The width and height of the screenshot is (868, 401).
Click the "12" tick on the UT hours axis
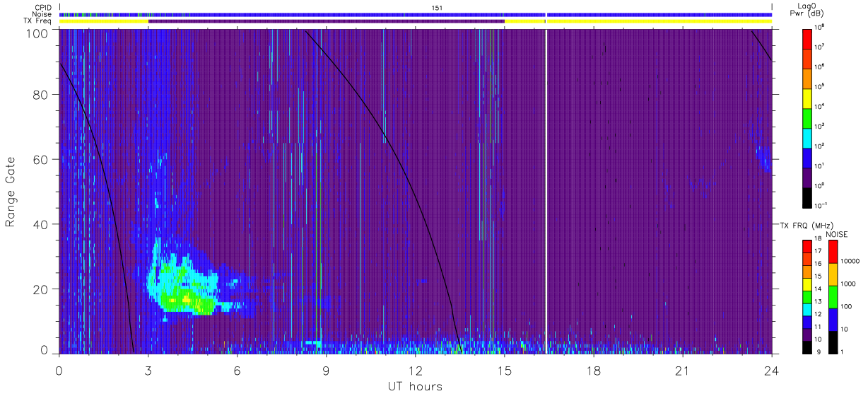pos(416,371)
